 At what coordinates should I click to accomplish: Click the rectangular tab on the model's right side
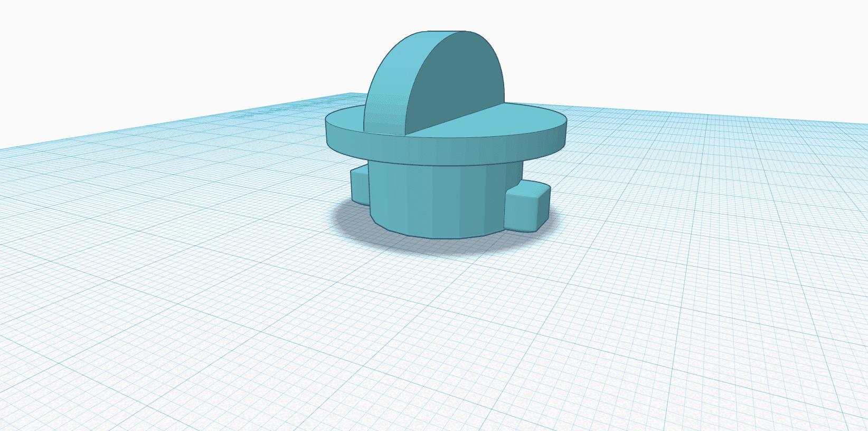[528, 207]
